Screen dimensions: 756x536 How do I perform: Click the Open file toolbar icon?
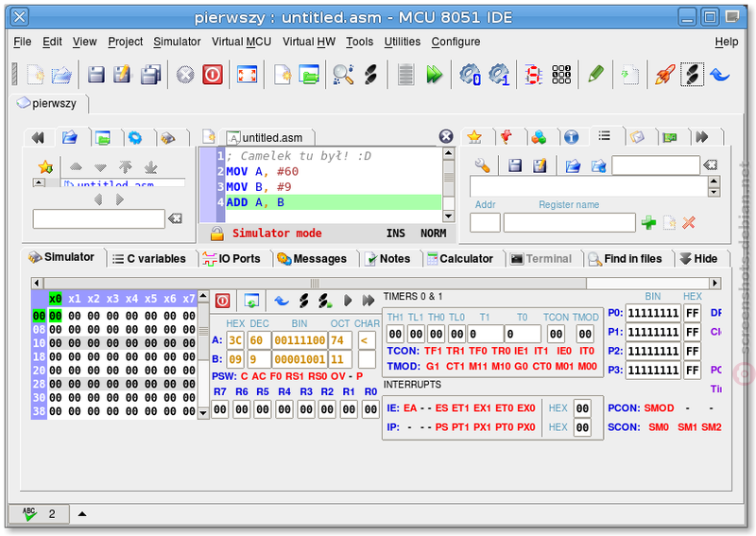click(x=61, y=75)
